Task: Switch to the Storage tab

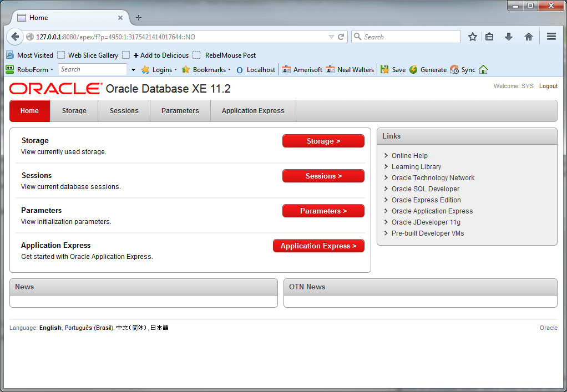Action: 74,111
